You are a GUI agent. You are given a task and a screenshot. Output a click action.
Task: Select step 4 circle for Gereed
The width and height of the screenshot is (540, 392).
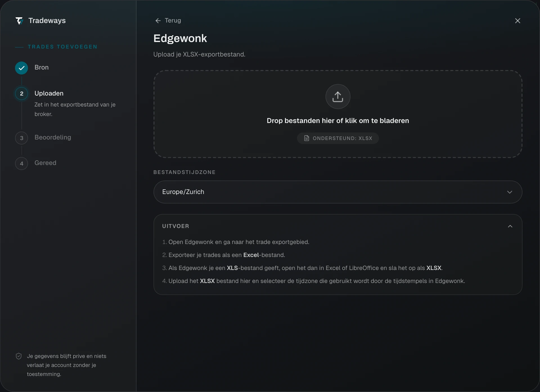point(21,163)
